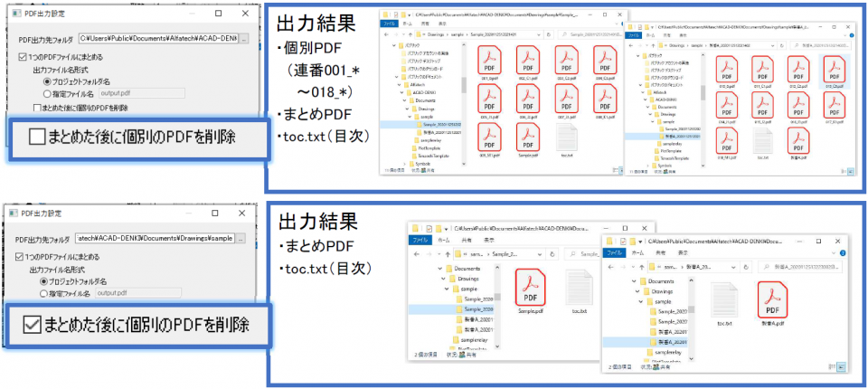Select the 005_I1.pdf file icon
868x389 pixels.
489,99
